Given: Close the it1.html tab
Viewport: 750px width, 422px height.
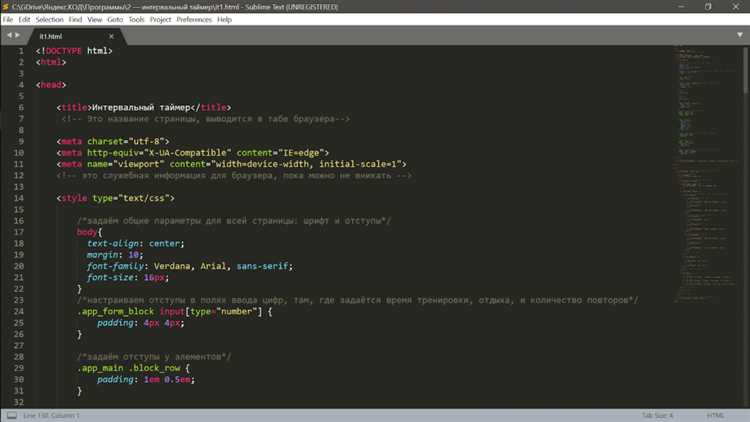Looking at the screenshot, I should 111,36.
